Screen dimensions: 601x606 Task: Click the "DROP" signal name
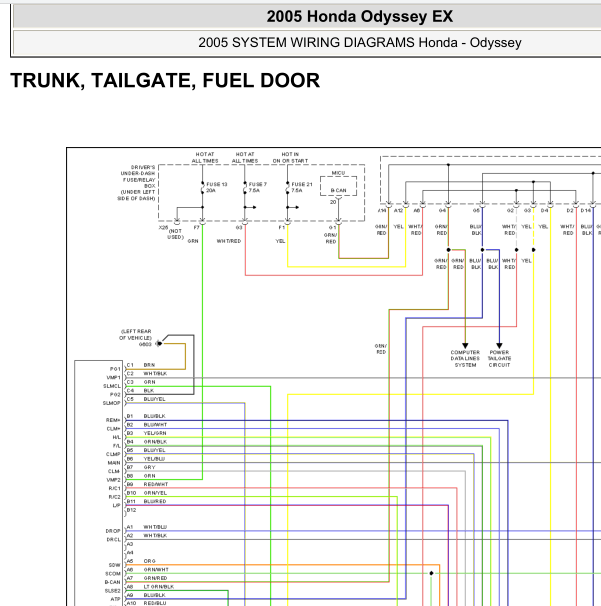point(113,531)
